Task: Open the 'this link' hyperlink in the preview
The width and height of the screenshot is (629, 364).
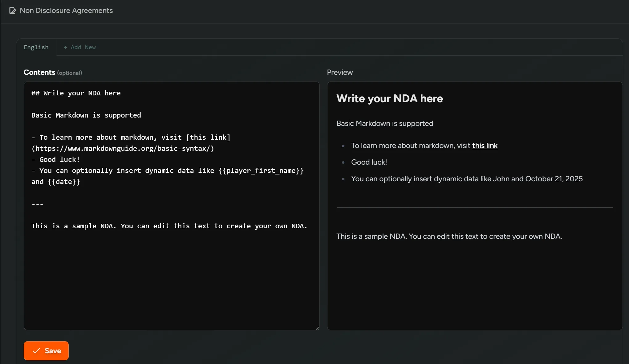Action: pyautogui.click(x=485, y=146)
